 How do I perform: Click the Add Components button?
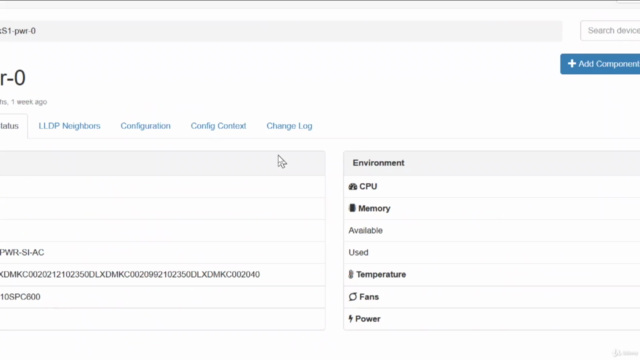600,64
